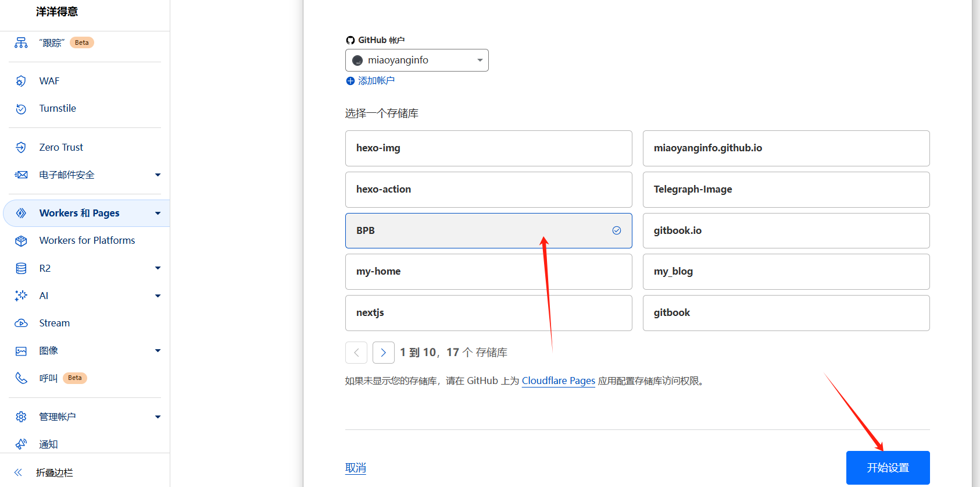Expand the 图像 submenu arrow

[x=158, y=351]
